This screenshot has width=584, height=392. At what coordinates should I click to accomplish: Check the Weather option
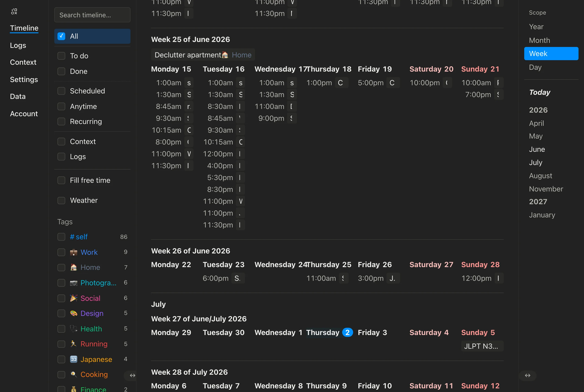[61, 201]
